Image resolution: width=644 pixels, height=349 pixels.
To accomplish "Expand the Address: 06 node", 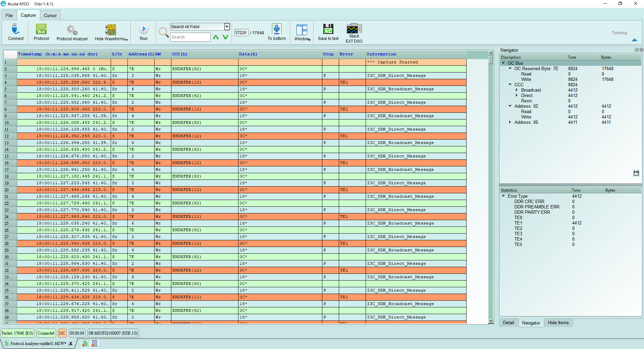I will point(510,122).
